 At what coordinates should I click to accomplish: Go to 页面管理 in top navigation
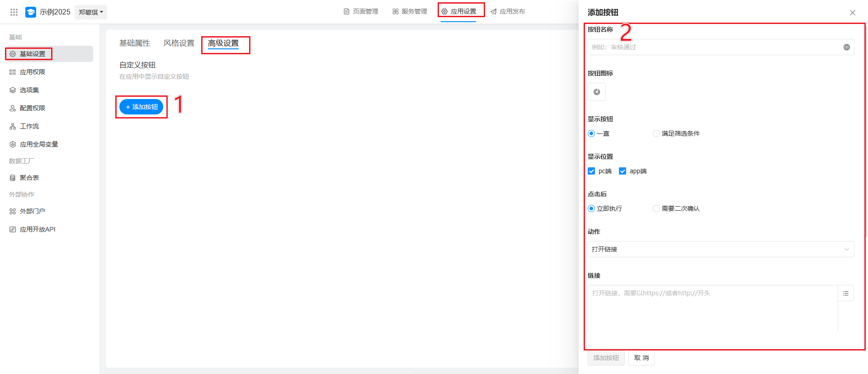[361, 11]
